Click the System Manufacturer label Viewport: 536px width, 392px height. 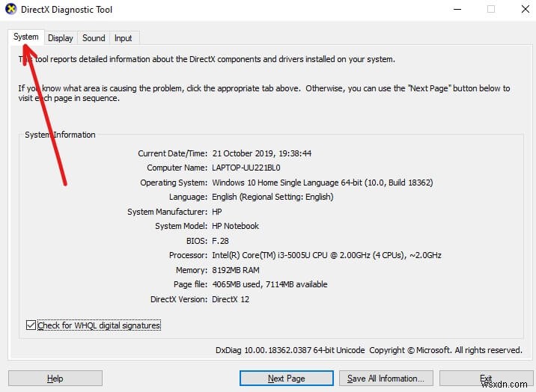point(167,212)
